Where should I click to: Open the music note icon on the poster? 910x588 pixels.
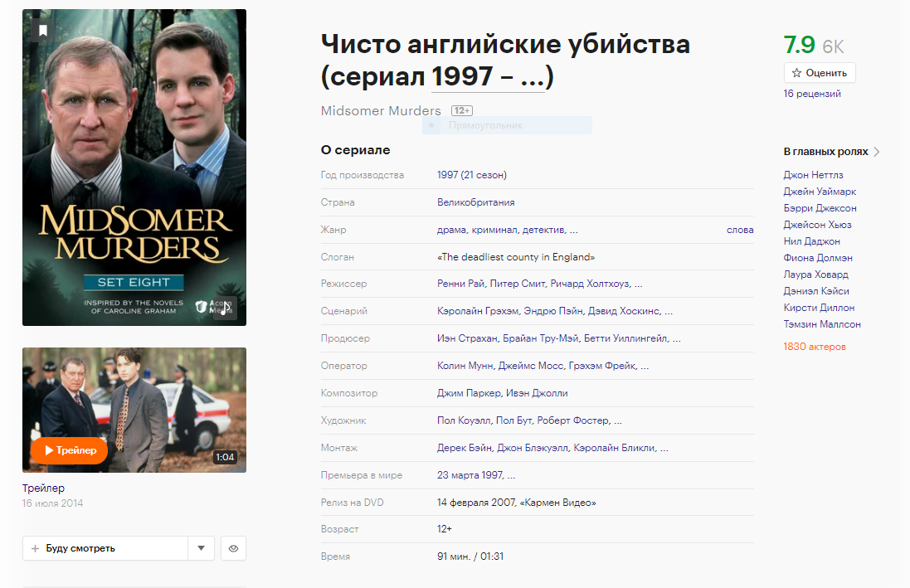[225, 308]
